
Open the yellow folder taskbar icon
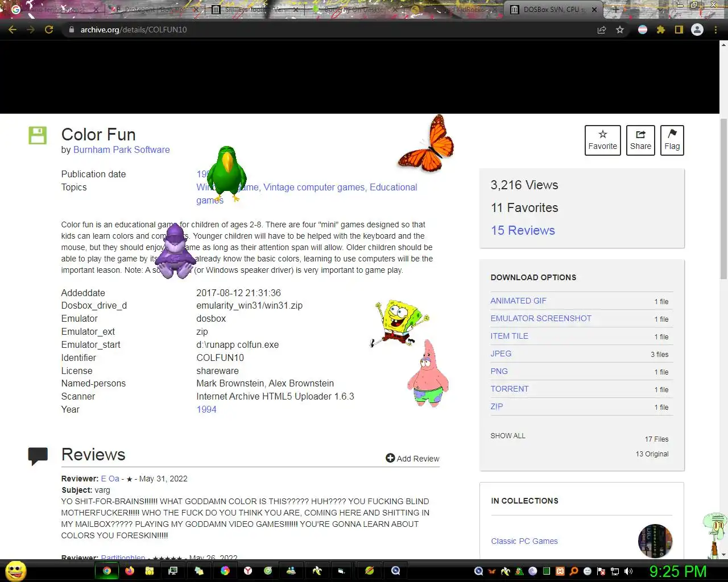150,571
